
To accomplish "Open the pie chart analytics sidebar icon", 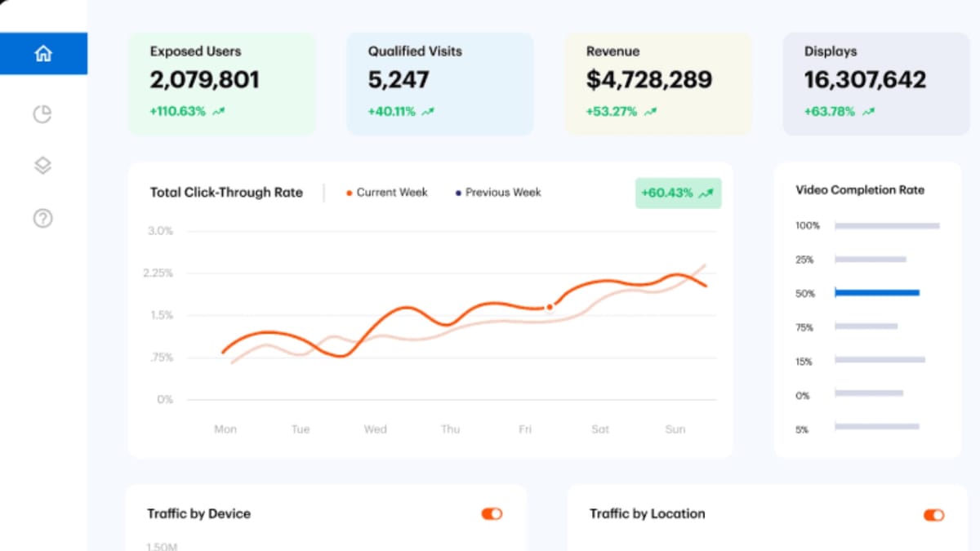I will 42,114.
